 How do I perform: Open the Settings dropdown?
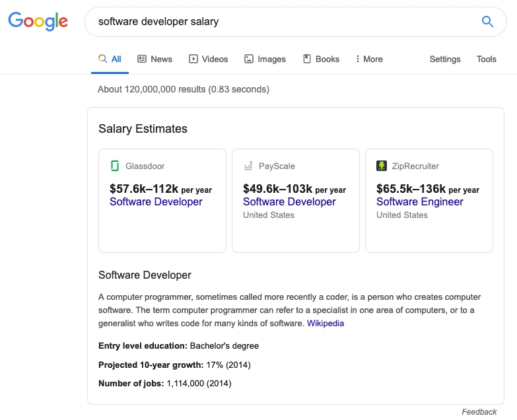[445, 59]
